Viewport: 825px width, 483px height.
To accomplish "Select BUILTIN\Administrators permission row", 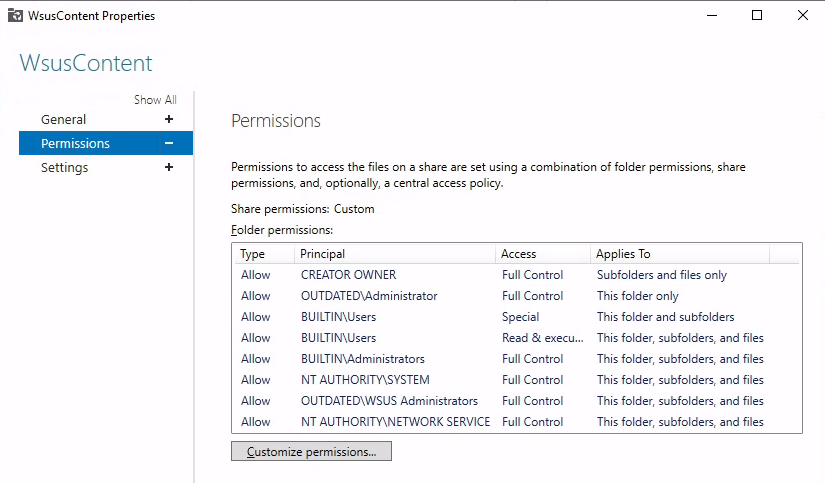I will (517, 359).
